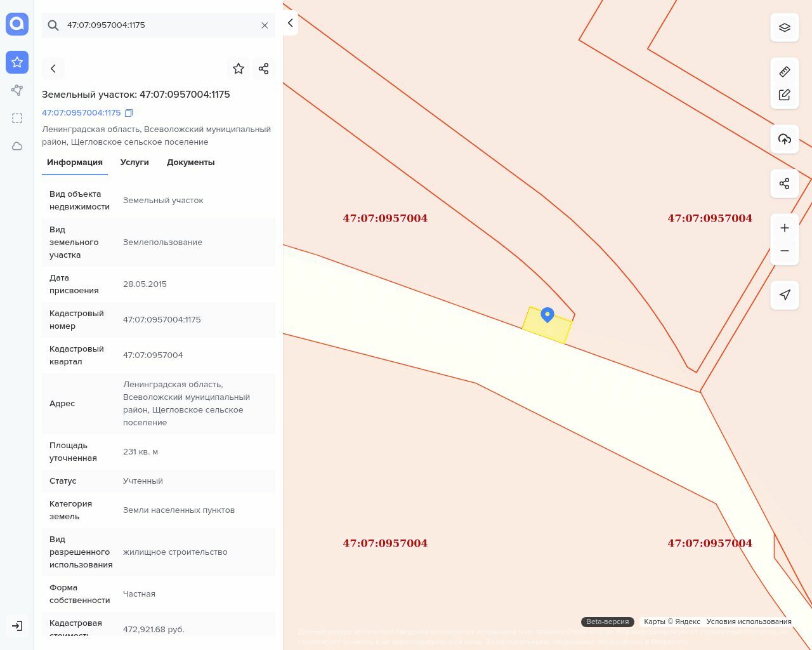Screen dimensions: 812x650
Task: Open the Документы tab
Action: [x=190, y=162]
